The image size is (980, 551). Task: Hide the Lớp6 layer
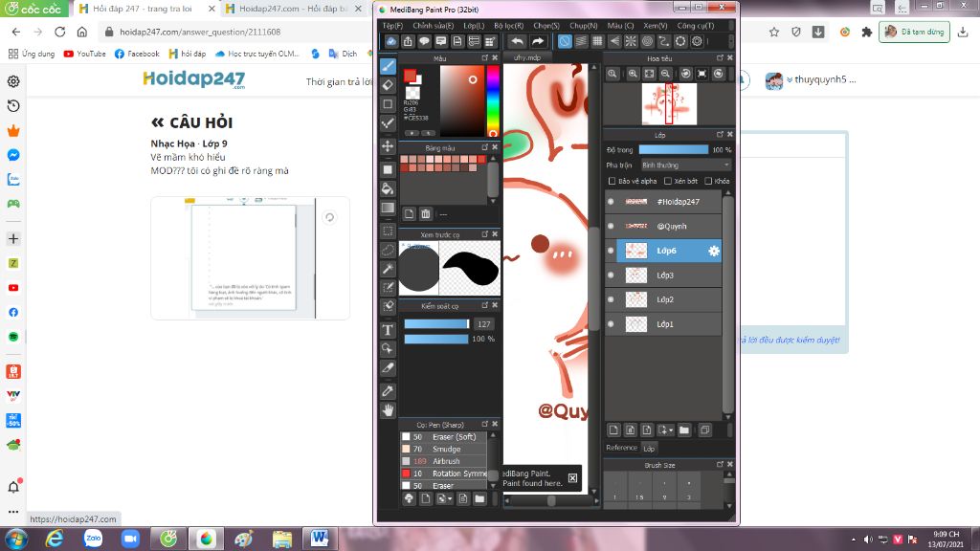pos(611,251)
